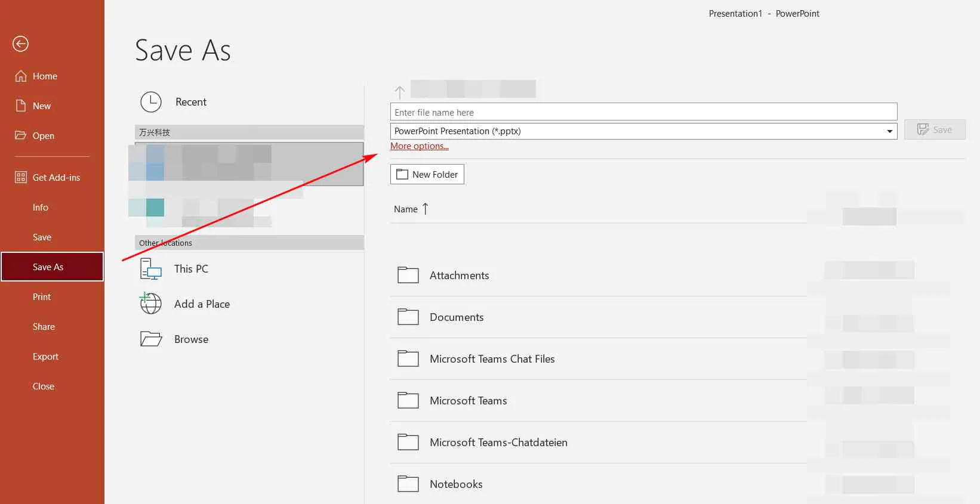
Task: Open the file type dropdown
Action: [889, 131]
